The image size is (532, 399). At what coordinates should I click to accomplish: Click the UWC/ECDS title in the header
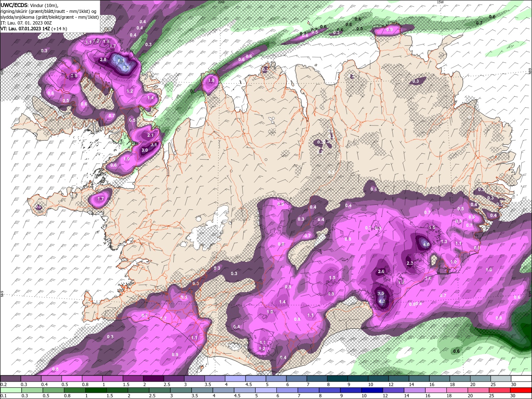(x=14, y=5)
